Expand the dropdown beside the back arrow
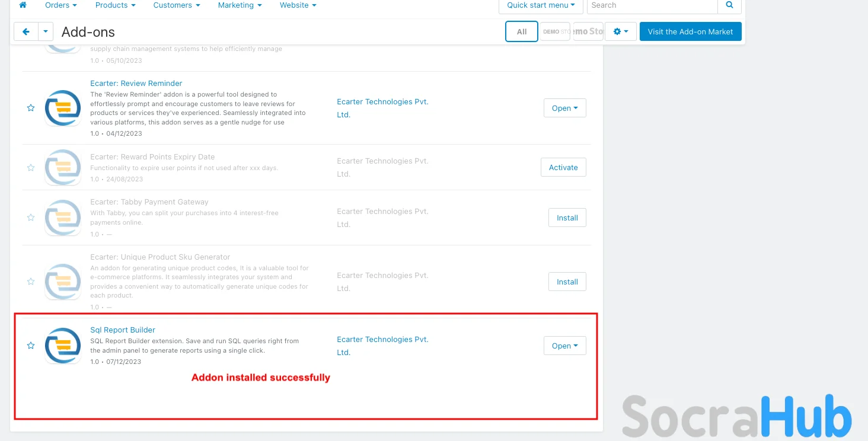The width and height of the screenshot is (868, 441). pyautogui.click(x=46, y=32)
